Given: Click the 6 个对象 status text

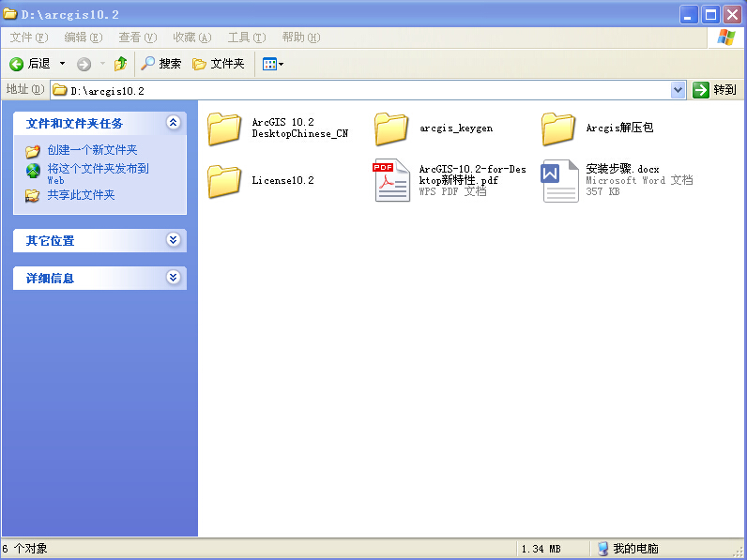Looking at the screenshot, I should (24, 549).
